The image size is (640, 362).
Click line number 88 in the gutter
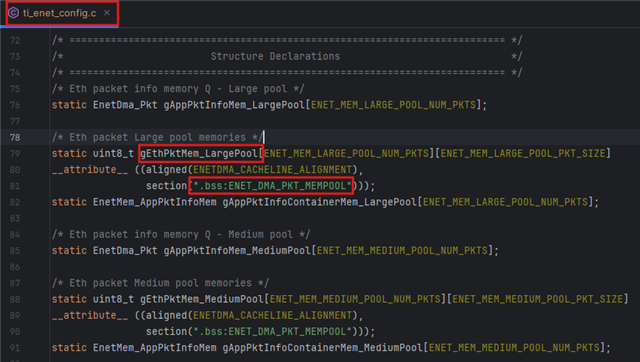coord(15,299)
